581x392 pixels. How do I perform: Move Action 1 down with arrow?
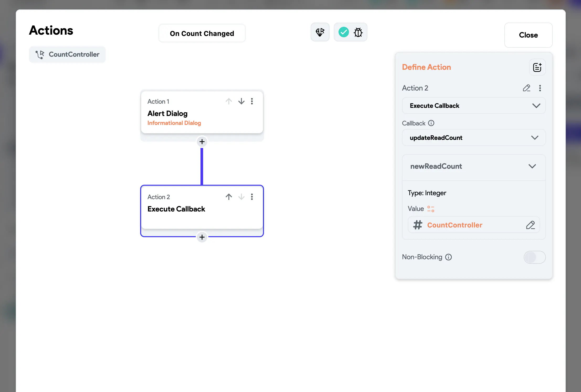241,101
